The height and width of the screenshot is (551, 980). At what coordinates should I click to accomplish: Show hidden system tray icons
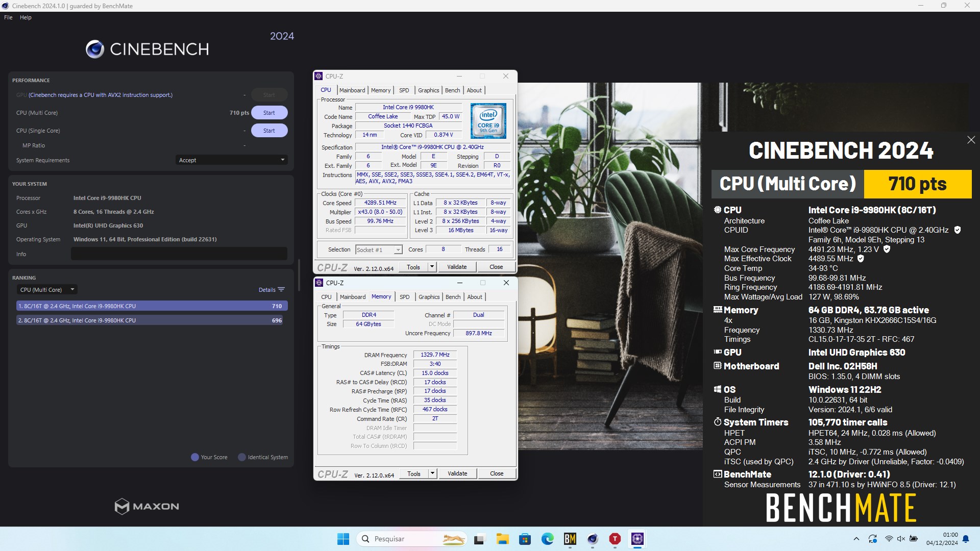pyautogui.click(x=856, y=539)
